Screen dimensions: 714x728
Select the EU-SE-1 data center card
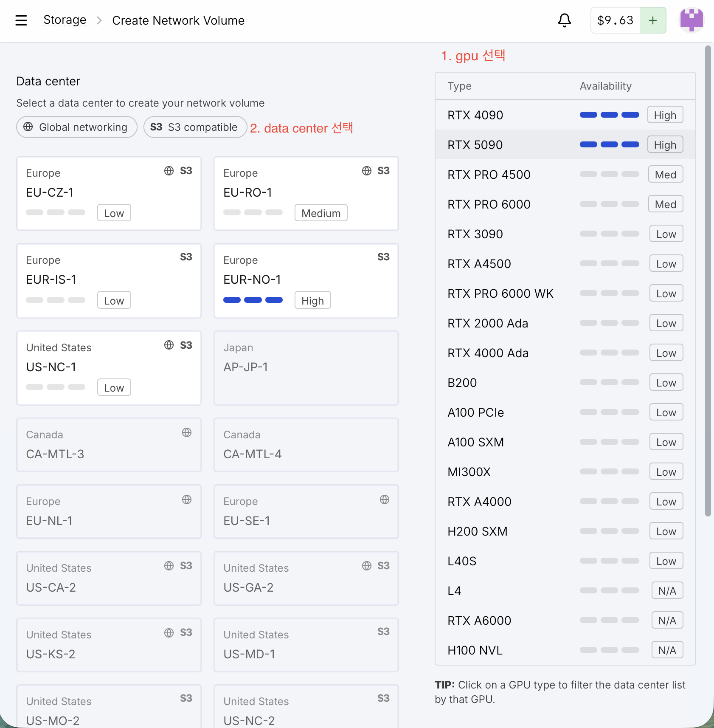(x=306, y=511)
